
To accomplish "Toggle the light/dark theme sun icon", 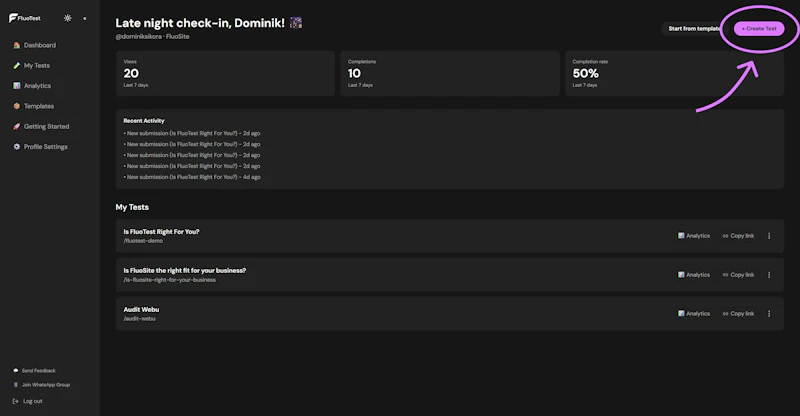I will (67, 18).
